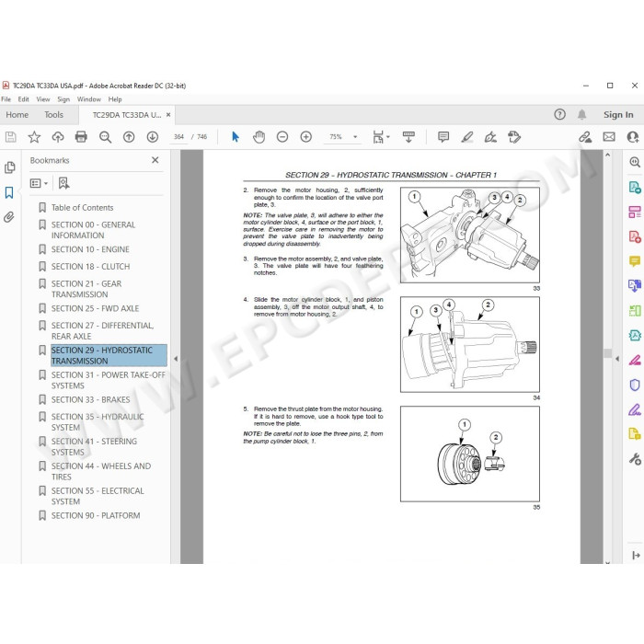Click the document scrollbar thumb

[607, 353]
